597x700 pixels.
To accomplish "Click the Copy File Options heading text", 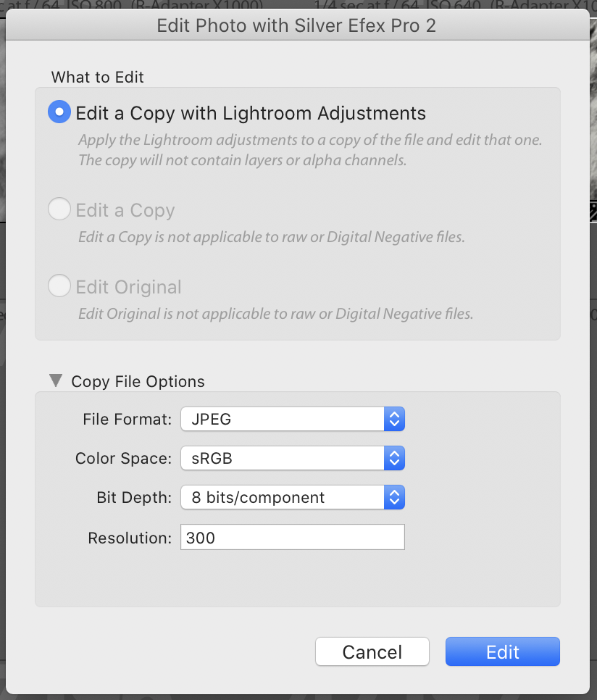I will [x=138, y=381].
